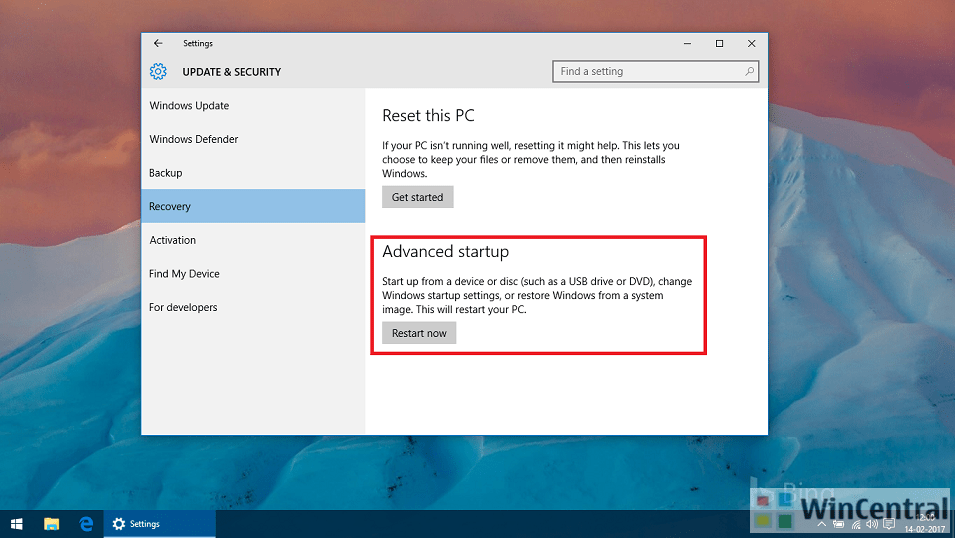Viewport: 955px width, 538px height.
Task: Go to the Backup section
Action: [253, 172]
